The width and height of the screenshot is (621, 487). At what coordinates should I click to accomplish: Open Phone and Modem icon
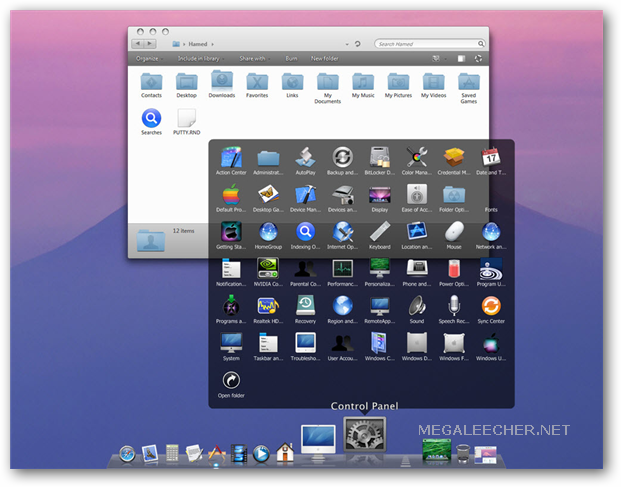pos(417,269)
